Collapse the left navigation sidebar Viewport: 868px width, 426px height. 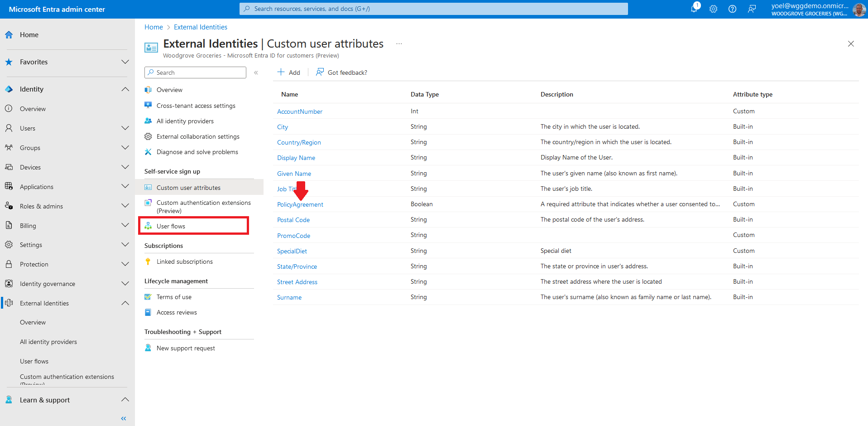(123, 418)
